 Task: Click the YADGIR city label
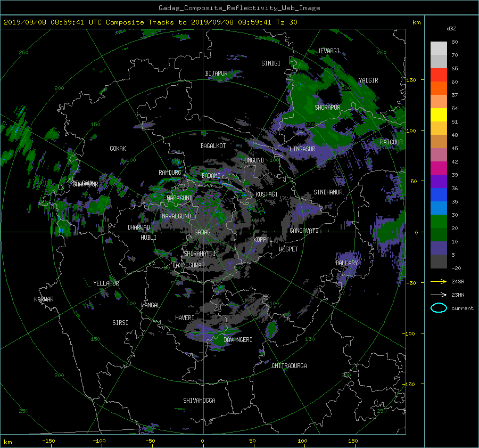click(x=368, y=80)
